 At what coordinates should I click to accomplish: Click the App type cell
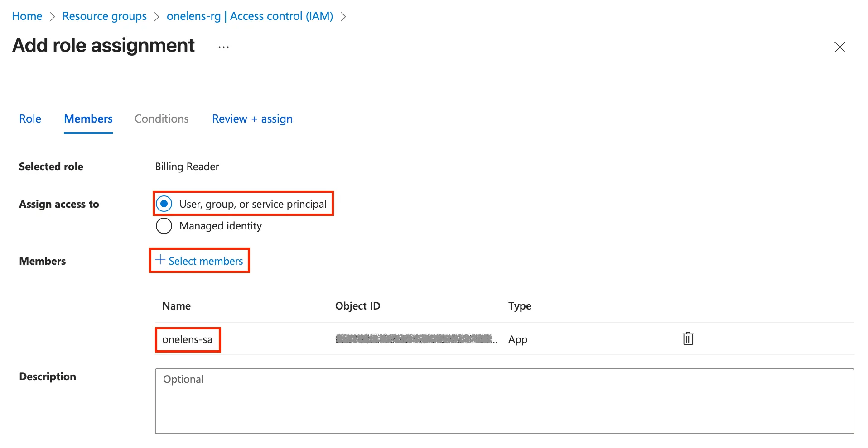[x=518, y=340]
